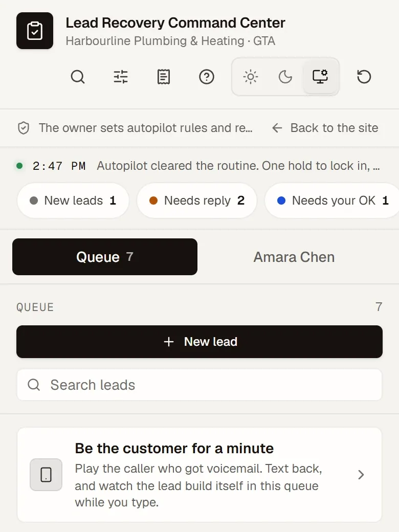Switch to the Amara Chen tab

[294, 257]
